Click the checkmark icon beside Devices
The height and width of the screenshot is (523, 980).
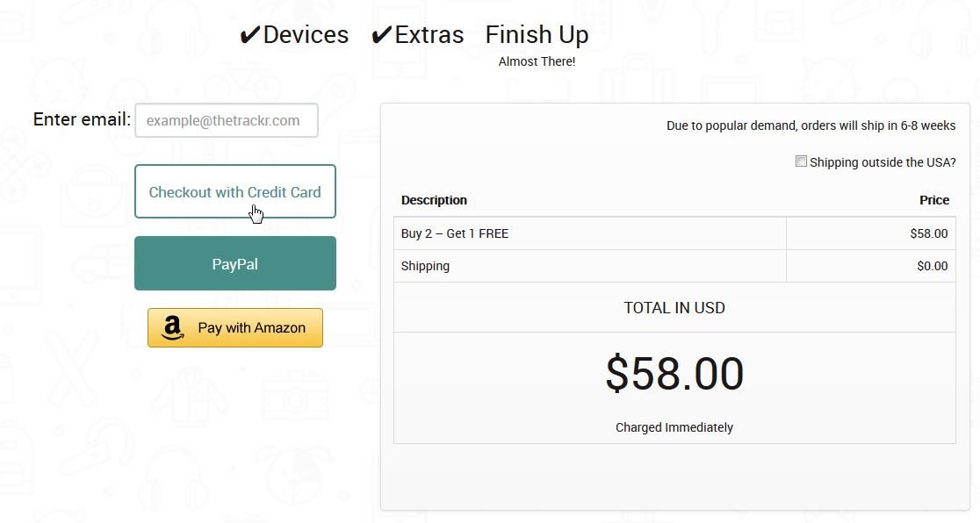click(x=249, y=36)
